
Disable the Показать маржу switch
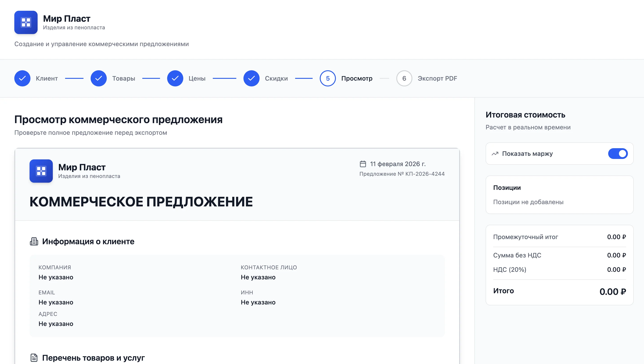point(618,154)
